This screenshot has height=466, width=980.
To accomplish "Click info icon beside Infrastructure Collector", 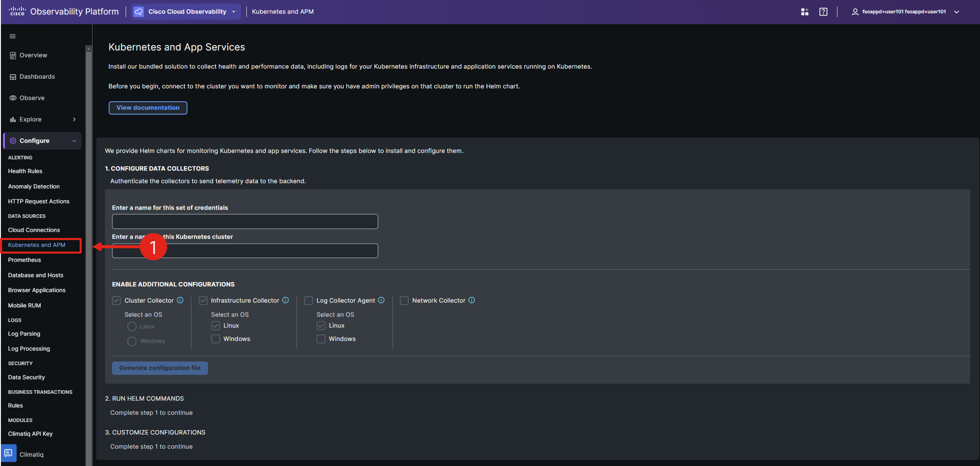I will point(286,300).
